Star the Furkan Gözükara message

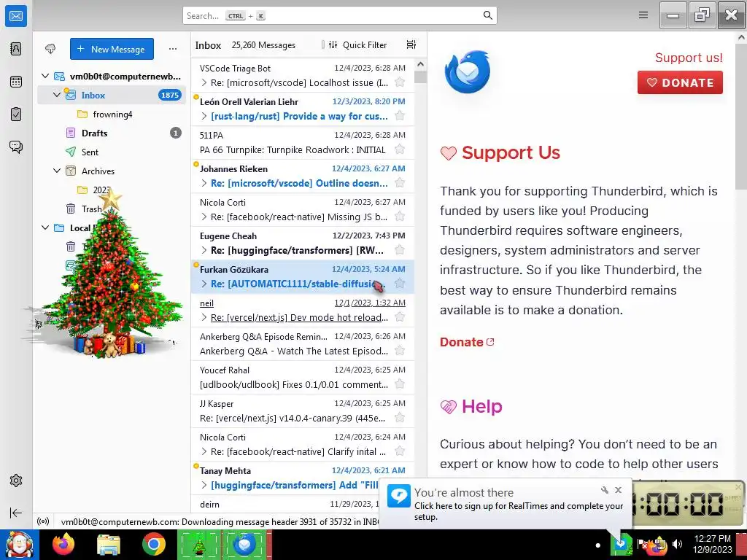click(x=400, y=284)
